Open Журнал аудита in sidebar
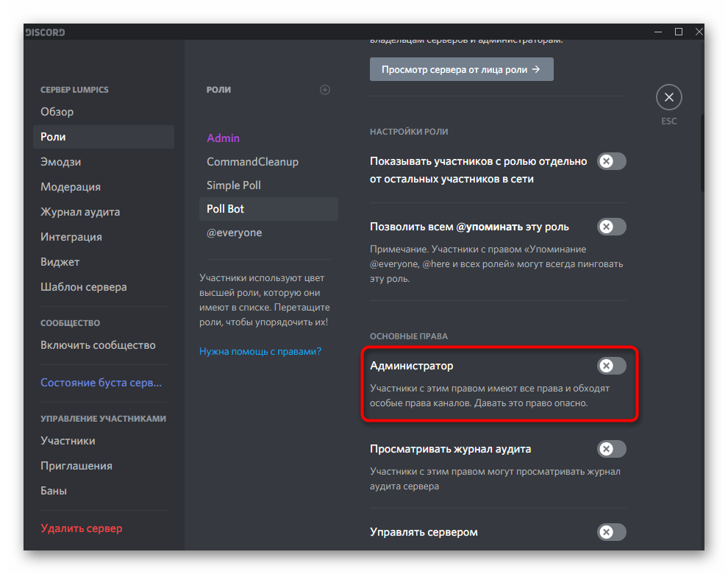The image size is (728, 574). (104, 212)
